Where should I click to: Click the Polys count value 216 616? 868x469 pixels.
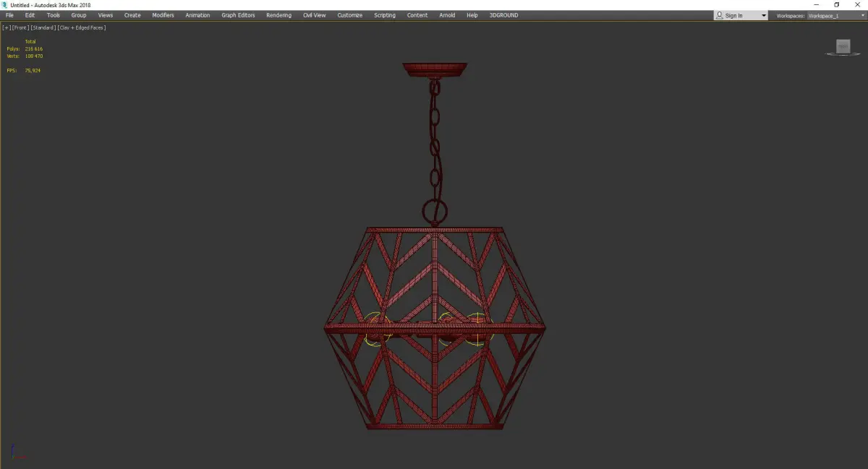pos(33,48)
